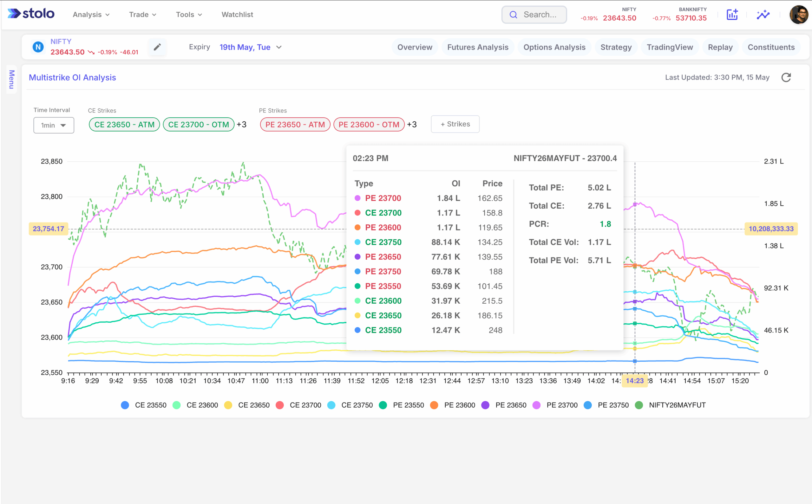This screenshot has height=504, width=812.
Task: Click the Last Updated timestamp text
Action: pos(717,77)
